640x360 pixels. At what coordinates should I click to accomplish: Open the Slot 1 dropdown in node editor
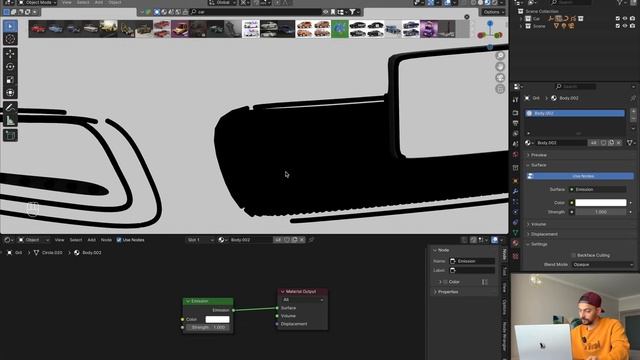[x=200, y=240]
